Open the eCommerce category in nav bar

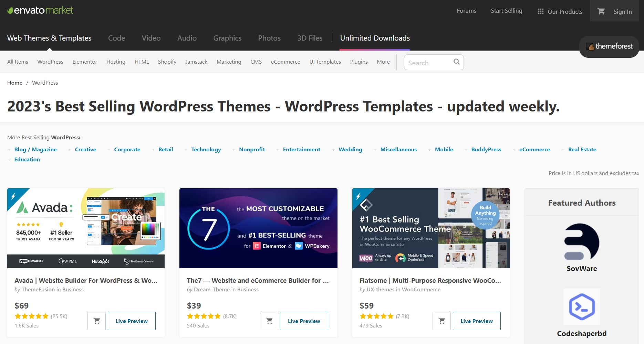coord(285,62)
